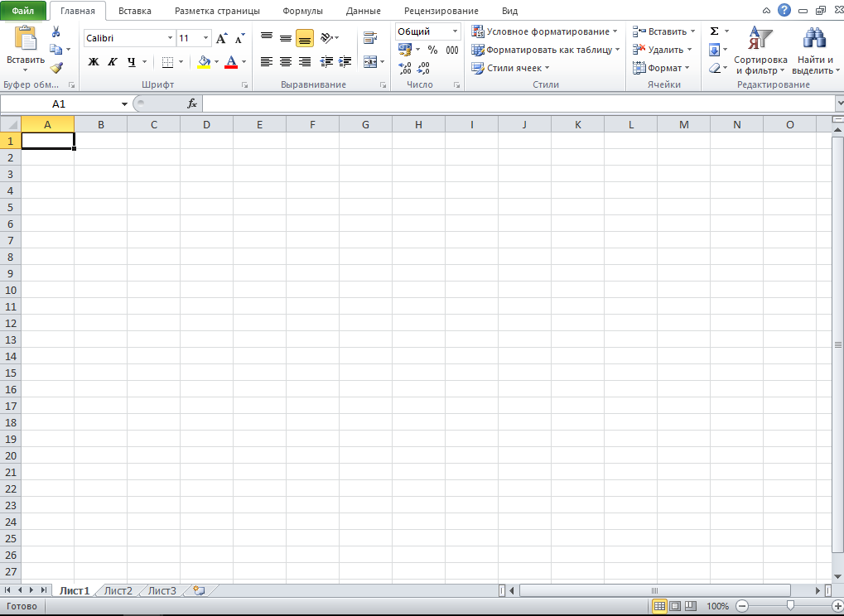Image resolution: width=844 pixels, height=616 pixels.
Task: Apply percent style formatting
Action: click(431, 50)
